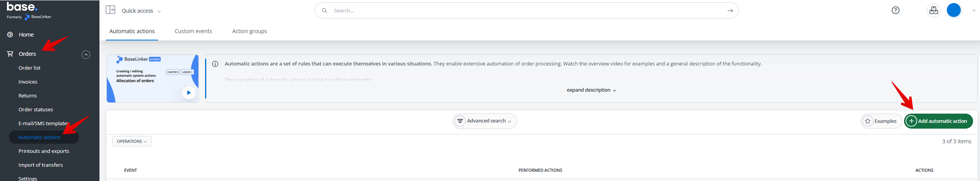Image resolution: width=980 pixels, height=181 pixels.
Task: Click the blue user avatar
Action: point(953,10)
